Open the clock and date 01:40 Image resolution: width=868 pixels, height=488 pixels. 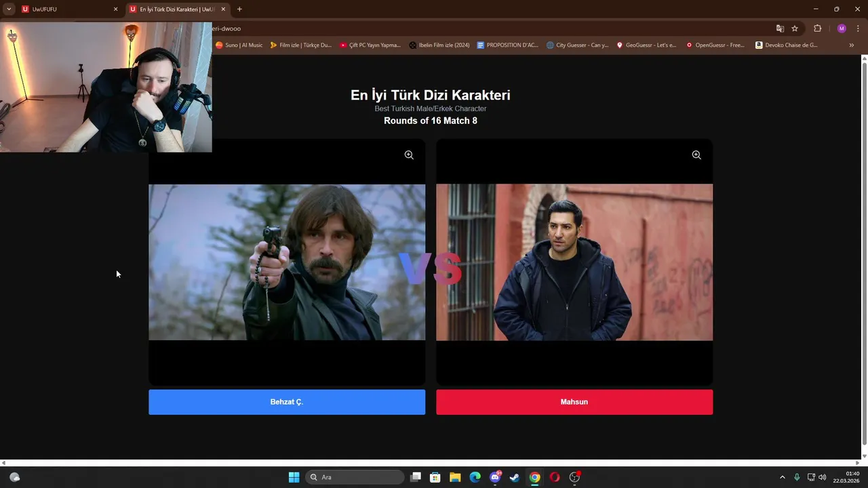pos(846,477)
